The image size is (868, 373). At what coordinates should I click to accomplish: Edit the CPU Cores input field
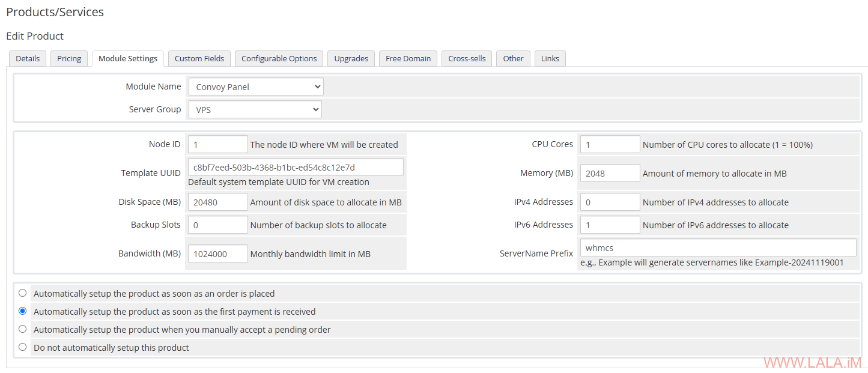tap(610, 144)
